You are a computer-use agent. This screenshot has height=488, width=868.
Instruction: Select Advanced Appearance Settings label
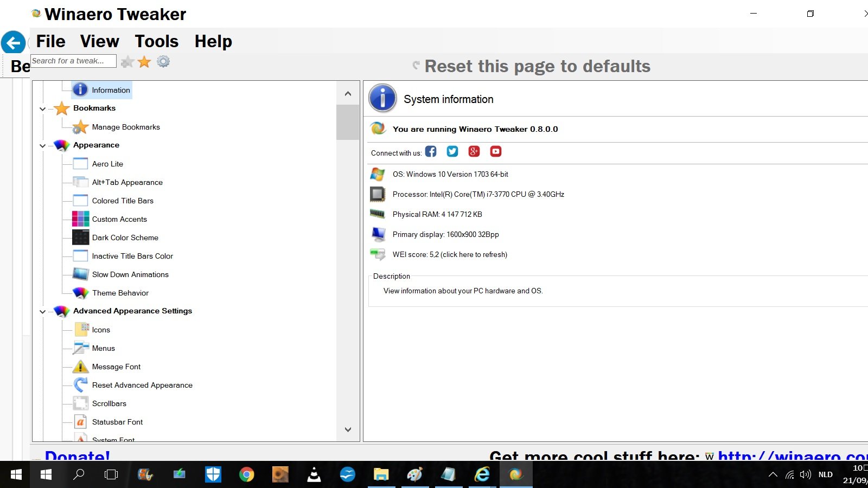[x=132, y=311]
